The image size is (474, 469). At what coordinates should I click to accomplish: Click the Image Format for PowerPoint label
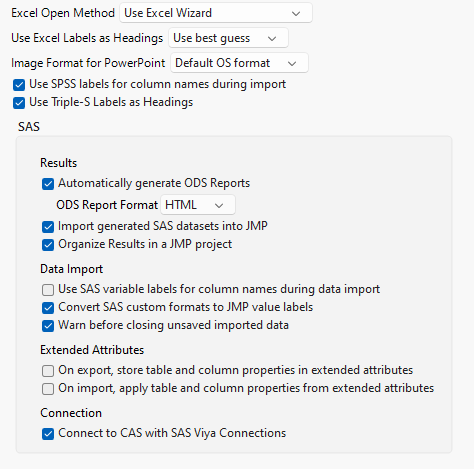point(88,63)
